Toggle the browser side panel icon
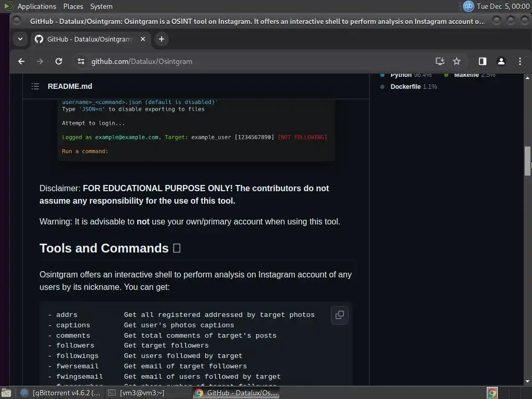The height and width of the screenshot is (399, 532). pos(483,61)
